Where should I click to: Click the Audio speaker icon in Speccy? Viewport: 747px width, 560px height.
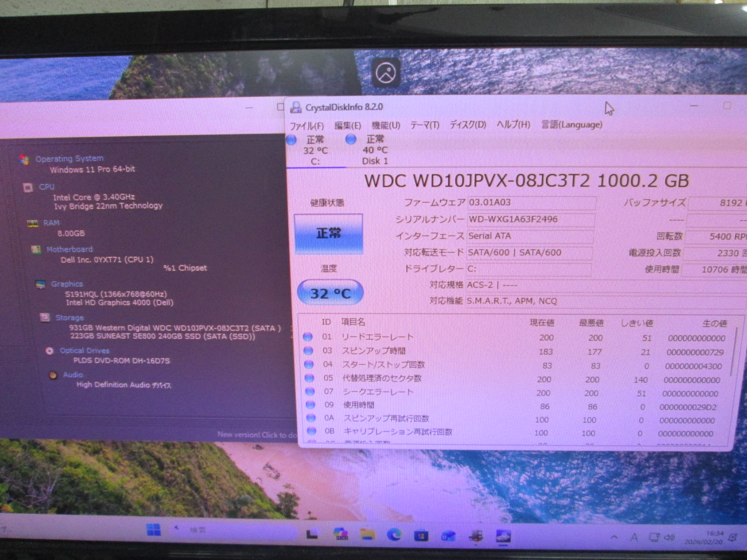pyautogui.click(x=53, y=375)
